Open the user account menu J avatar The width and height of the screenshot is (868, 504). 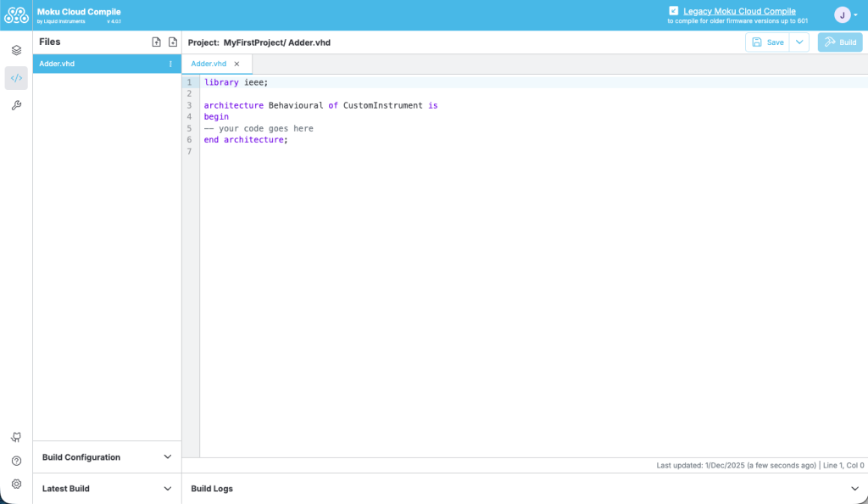pos(843,15)
